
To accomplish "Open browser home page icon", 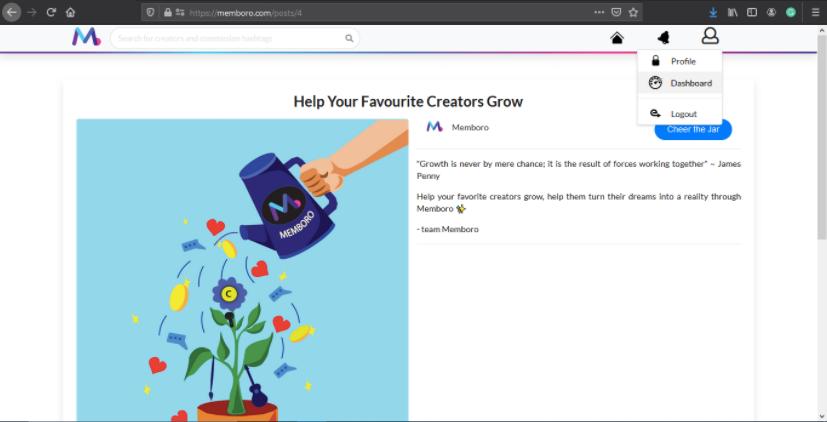I will pos(70,12).
